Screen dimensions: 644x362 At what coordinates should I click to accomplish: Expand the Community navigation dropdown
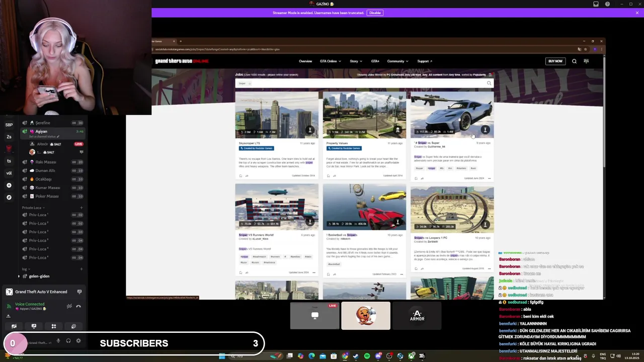(397, 61)
